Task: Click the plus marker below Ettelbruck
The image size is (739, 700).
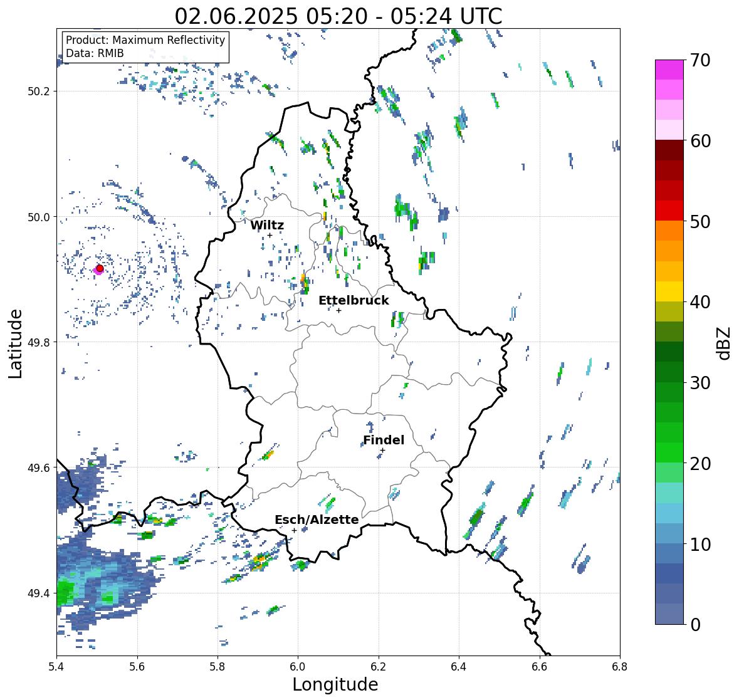Action: click(x=338, y=310)
